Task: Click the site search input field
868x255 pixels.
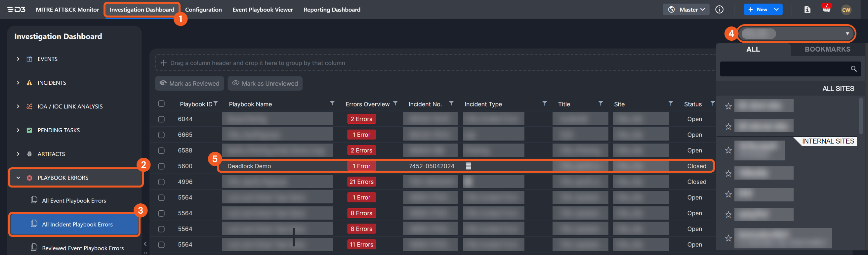Action: 783,69
